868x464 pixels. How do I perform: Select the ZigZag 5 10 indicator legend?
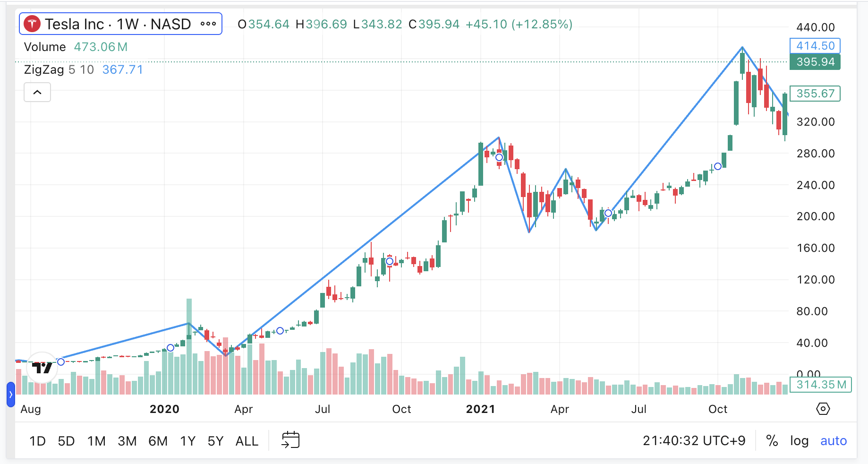59,70
